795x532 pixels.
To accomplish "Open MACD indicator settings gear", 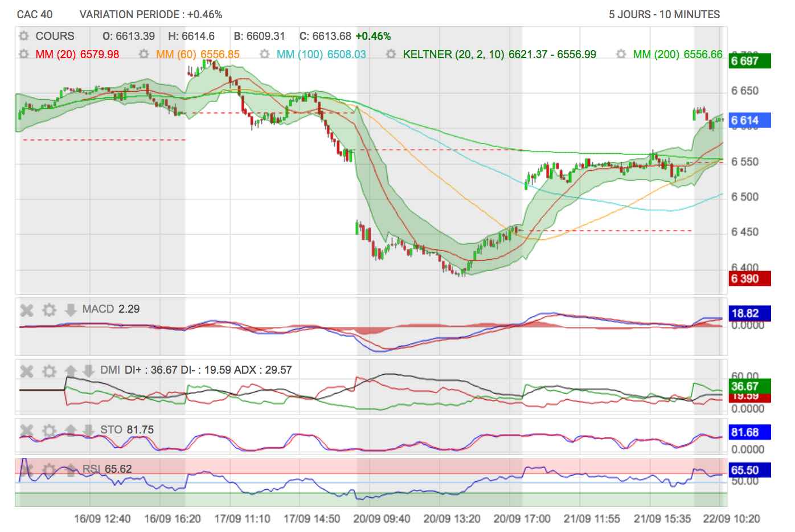I will pyautogui.click(x=50, y=310).
